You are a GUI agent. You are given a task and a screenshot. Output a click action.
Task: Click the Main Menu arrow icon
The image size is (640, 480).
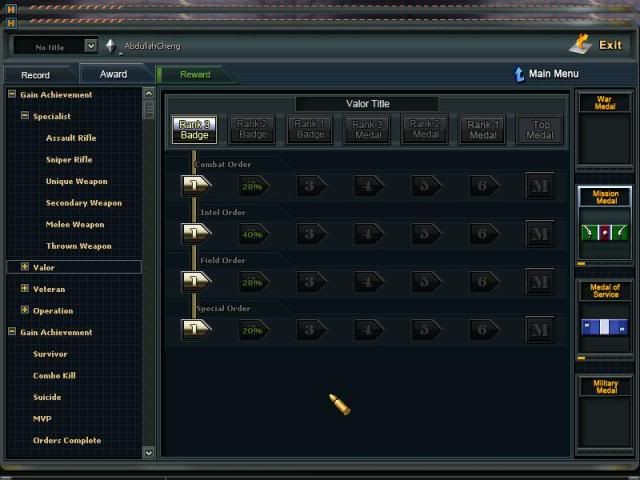518,74
